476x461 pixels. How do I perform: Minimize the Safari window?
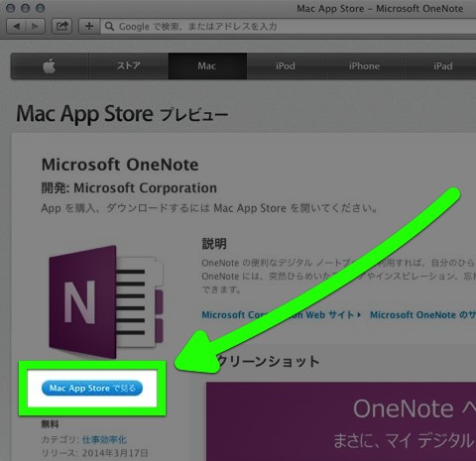click(x=26, y=8)
